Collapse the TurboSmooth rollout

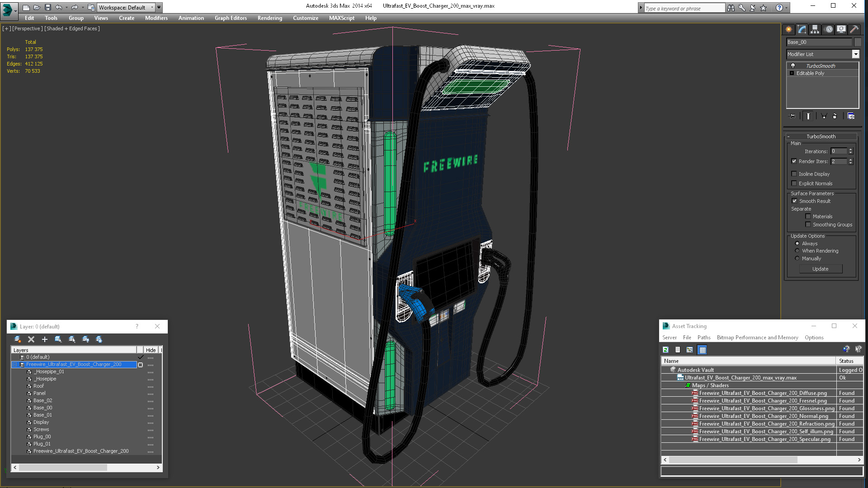[788, 136]
